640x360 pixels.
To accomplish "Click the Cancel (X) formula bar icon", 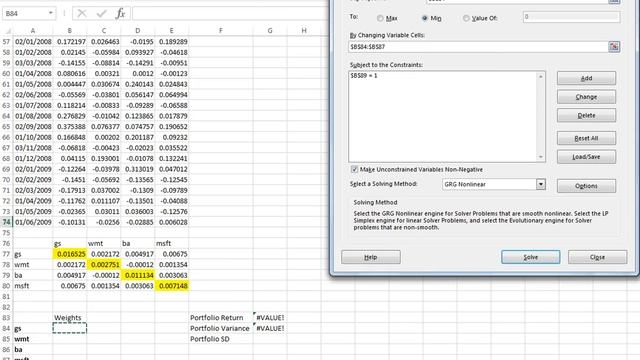I will coord(82,13).
